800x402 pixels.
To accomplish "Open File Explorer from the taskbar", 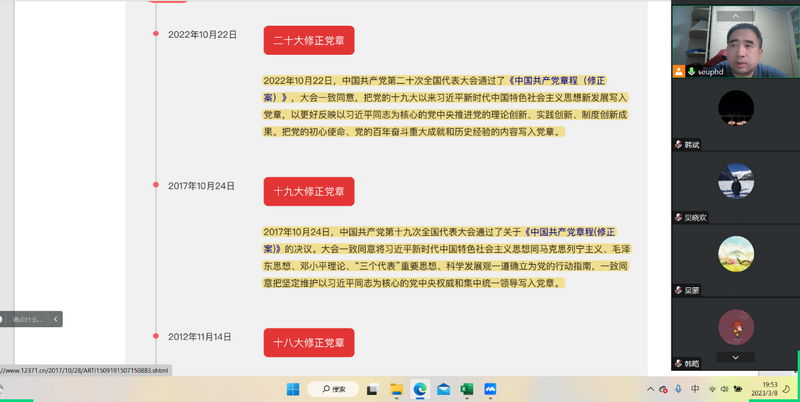I will (x=396, y=389).
